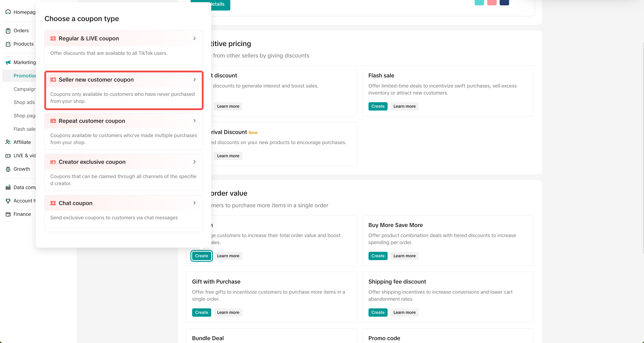
Task: Click the Growth medal icon
Action: click(x=8, y=169)
